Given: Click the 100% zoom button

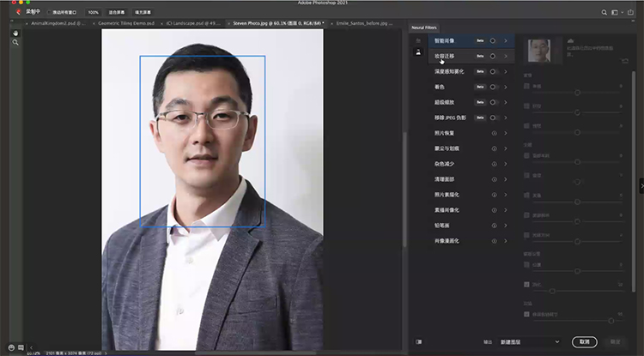Looking at the screenshot, I should click(x=94, y=12).
